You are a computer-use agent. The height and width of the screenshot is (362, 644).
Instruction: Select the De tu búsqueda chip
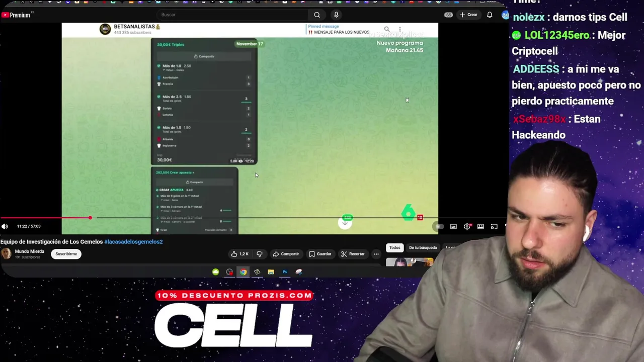[423, 247]
